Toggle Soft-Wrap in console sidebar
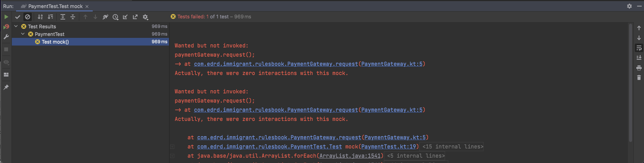Image resolution: width=644 pixels, height=163 pixels. coord(639,48)
